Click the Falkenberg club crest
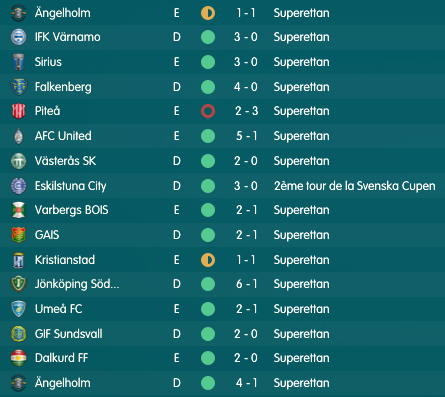Viewport: 445px width, 397px height. pyautogui.click(x=18, y=87)
